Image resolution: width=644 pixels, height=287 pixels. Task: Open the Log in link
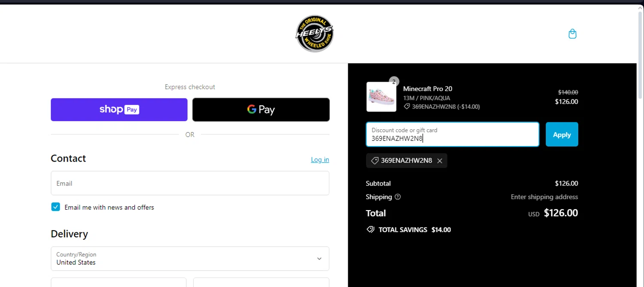320,160
